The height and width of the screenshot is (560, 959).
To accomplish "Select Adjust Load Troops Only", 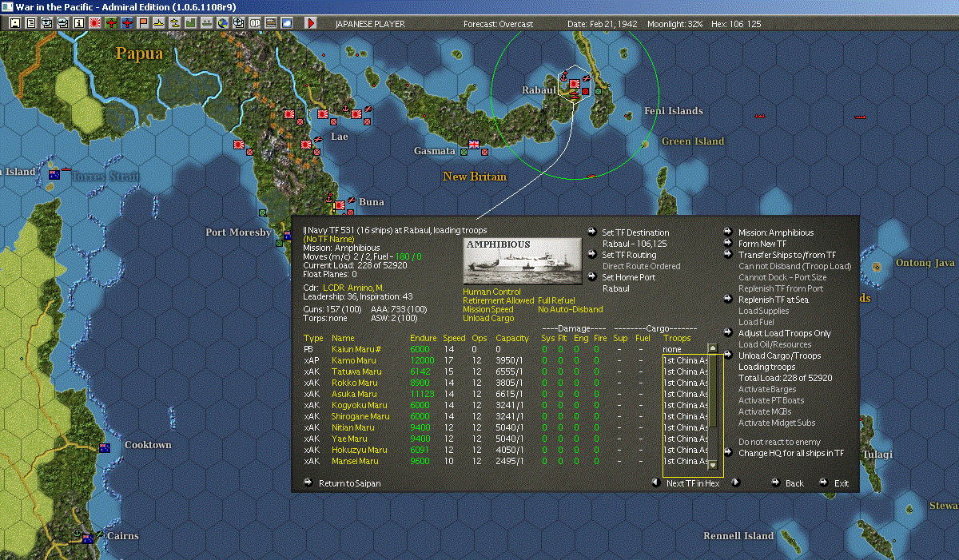I will tap(785, 334).
